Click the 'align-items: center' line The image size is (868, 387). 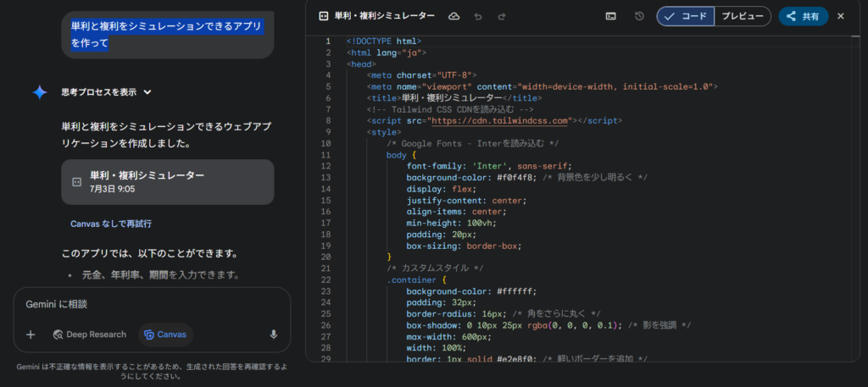[456, 212]
